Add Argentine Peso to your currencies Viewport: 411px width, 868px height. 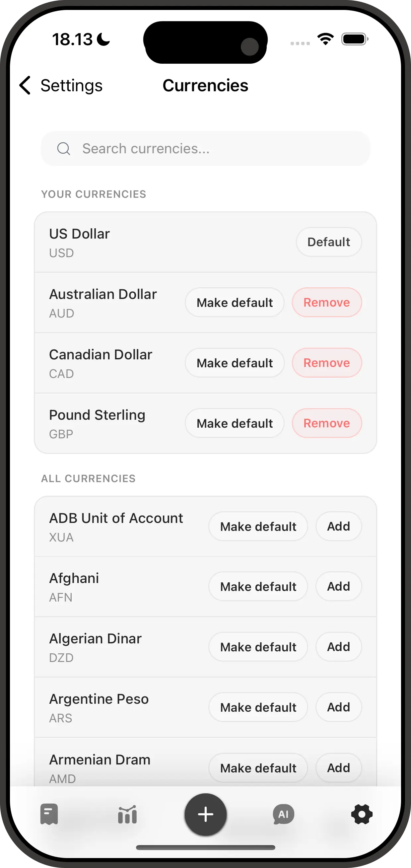pyautogui.click(x=338, y=707)
